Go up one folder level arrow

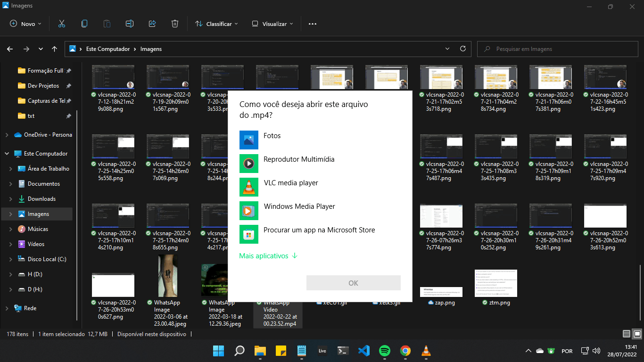[55, 49]
